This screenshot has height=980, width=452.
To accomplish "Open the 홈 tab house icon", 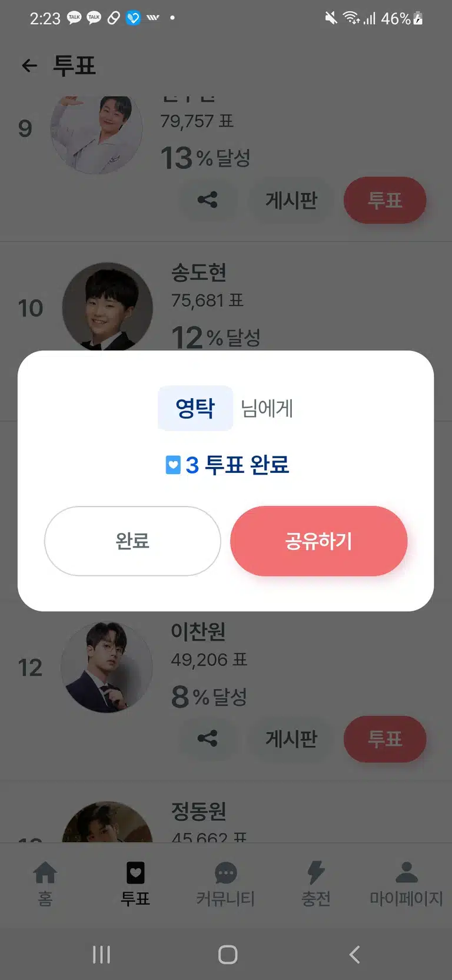I will pyautogui.click(x=45, y=872).
